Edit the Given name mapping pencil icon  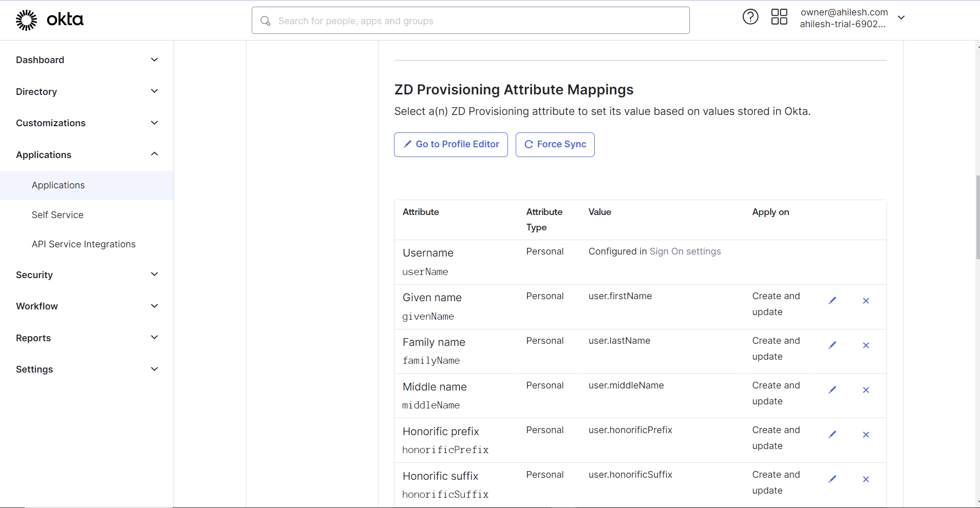(832, 301)
